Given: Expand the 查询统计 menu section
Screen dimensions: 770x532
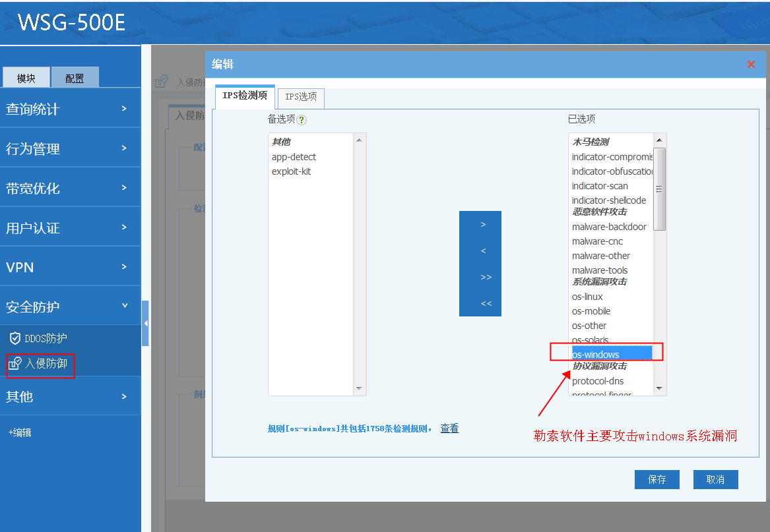Looking at the screenshot, I should pyautogui.click(x=70, y=109).
